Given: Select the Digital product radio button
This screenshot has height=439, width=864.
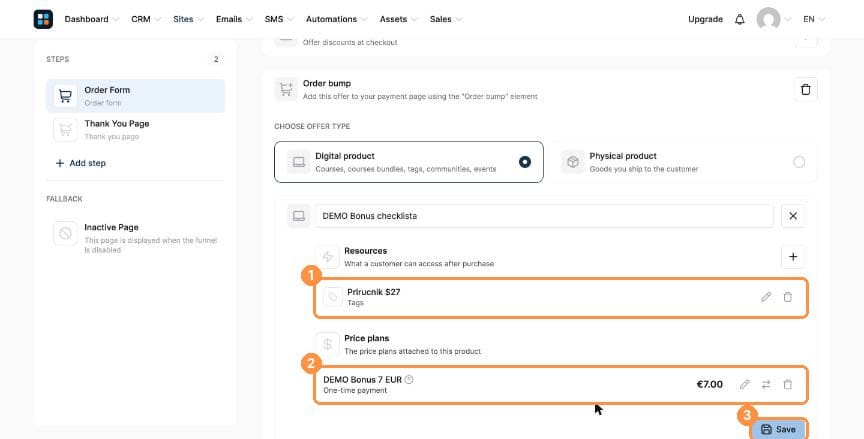Looking at the screenshot, I should point(525,162).
